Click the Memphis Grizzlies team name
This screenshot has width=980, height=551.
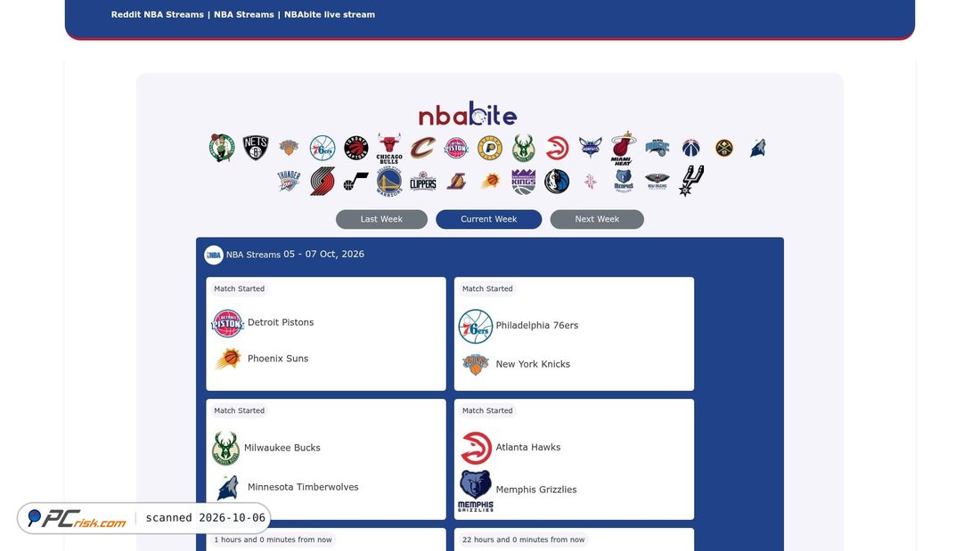536,490
